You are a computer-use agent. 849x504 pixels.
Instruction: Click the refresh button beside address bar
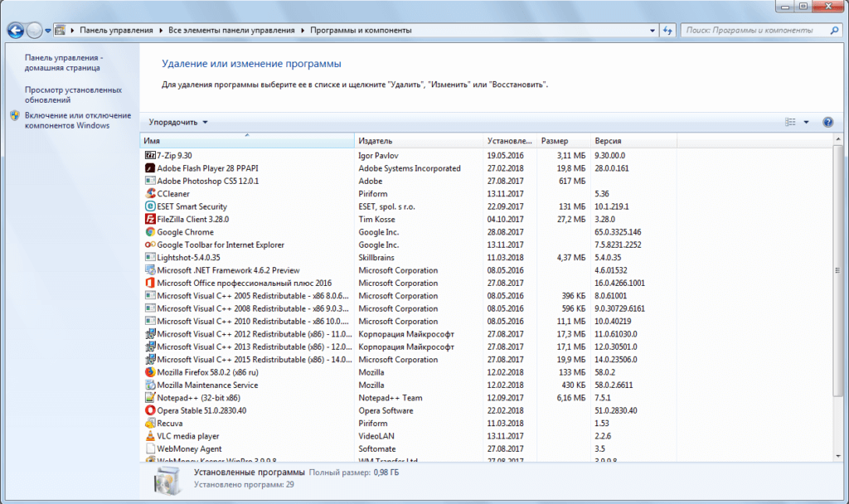(667, 31)
